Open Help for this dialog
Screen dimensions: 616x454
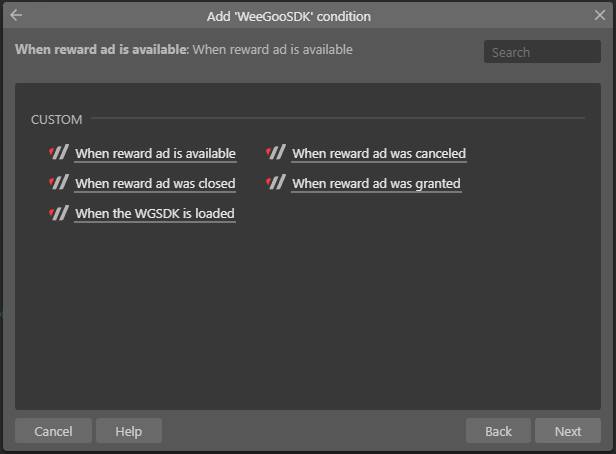pos(128,431)
